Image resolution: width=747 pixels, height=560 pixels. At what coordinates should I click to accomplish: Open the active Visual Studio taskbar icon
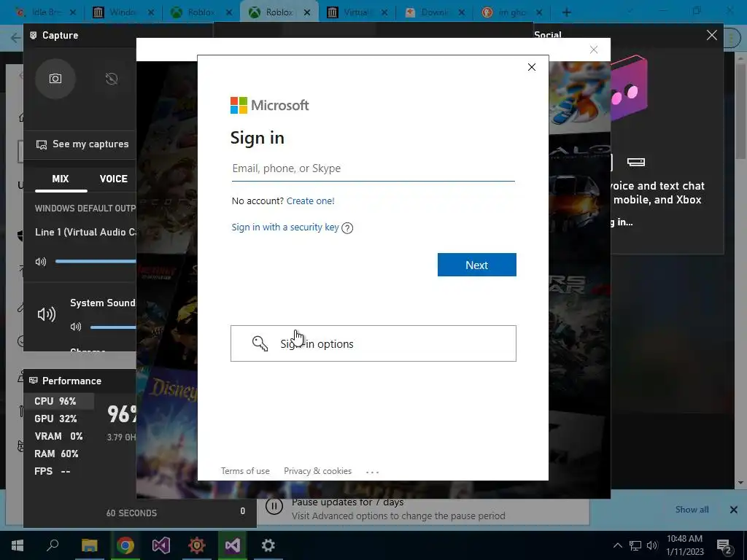233,545
